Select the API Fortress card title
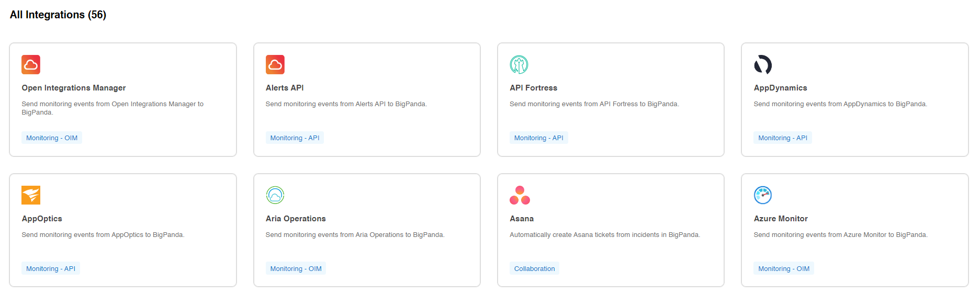980x294 pixels. click(533, 88)
